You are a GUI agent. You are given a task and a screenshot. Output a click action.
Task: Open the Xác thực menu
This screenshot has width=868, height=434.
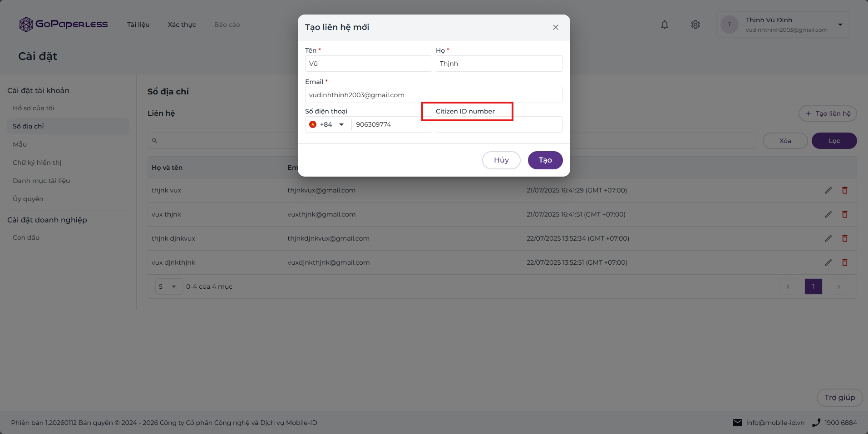[182, 25]
